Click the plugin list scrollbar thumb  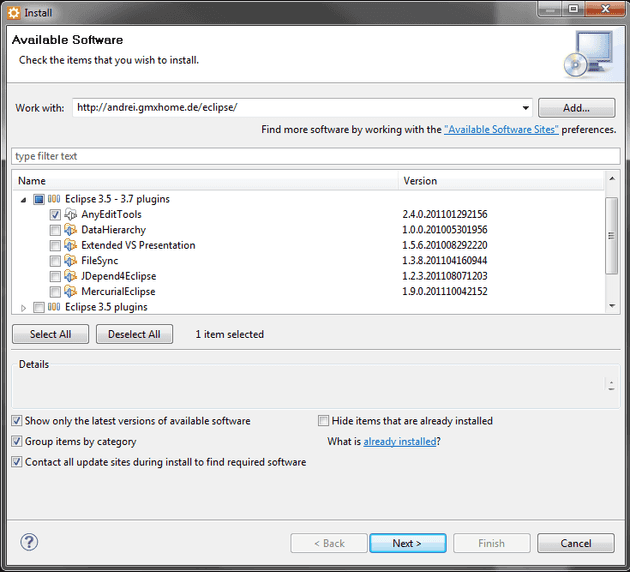tap(612, 236)
